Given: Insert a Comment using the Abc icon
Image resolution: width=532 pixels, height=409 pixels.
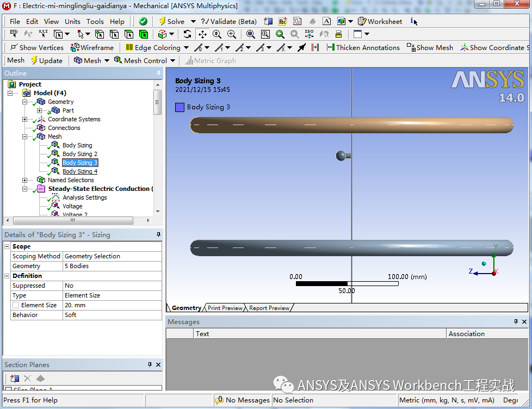Looking at the screenshot, I should click(x=283, y=21).
